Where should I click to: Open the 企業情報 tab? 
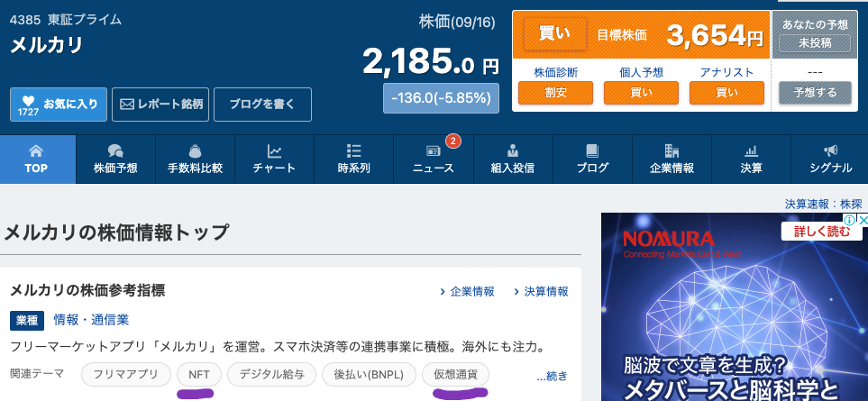672,159
